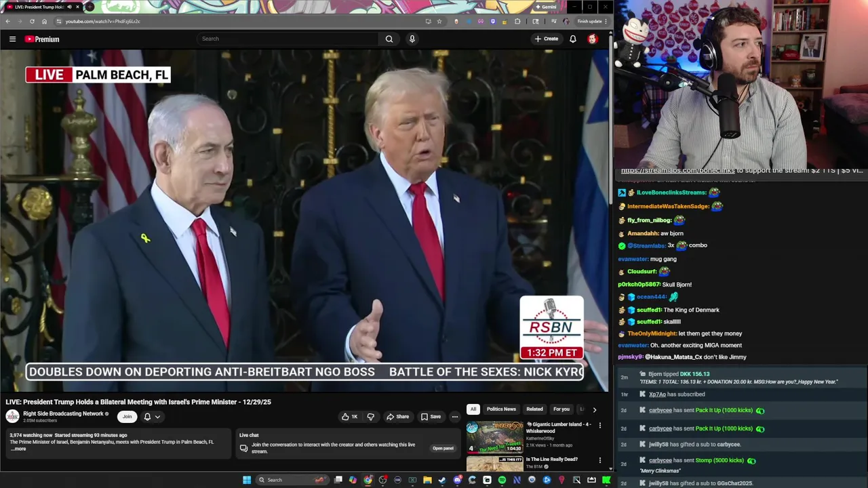Open Is The Line Really Dead? video title
The width and height of the screenshot is (868, 488).
[552, 460]
